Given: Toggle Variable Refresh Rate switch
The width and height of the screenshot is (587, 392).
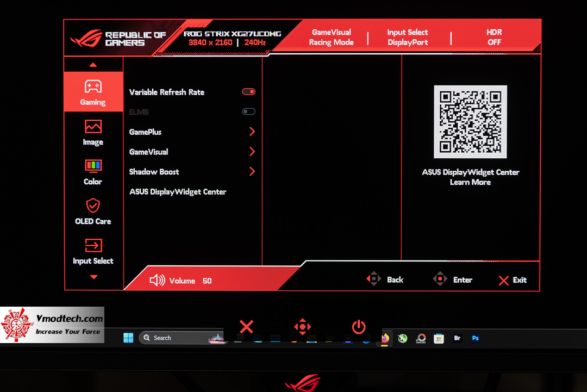Looking at the screenshot, I should 248,92.
